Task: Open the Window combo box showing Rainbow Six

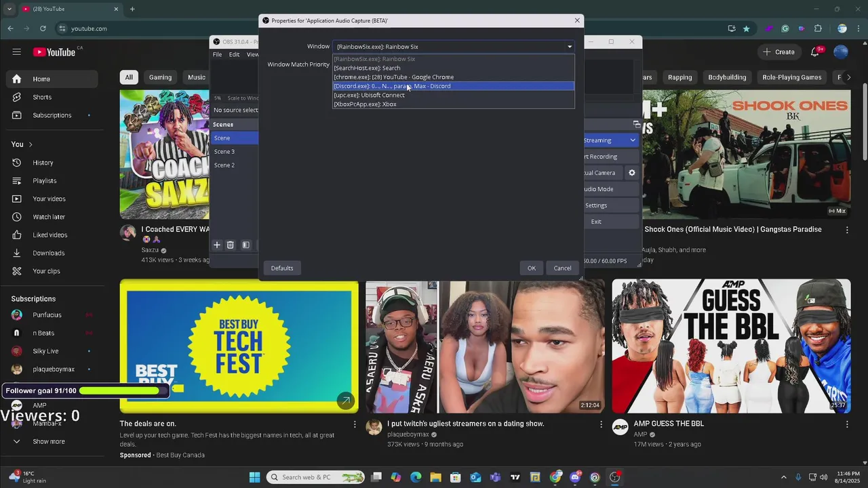Action: coord(453,47)
